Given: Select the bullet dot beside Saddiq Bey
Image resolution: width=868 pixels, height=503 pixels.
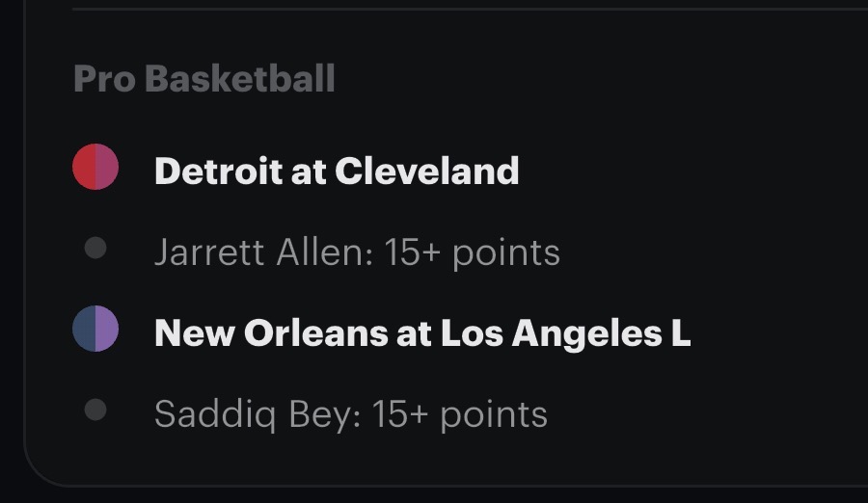Looking at the screenshot, I should (x=95, y=410).
